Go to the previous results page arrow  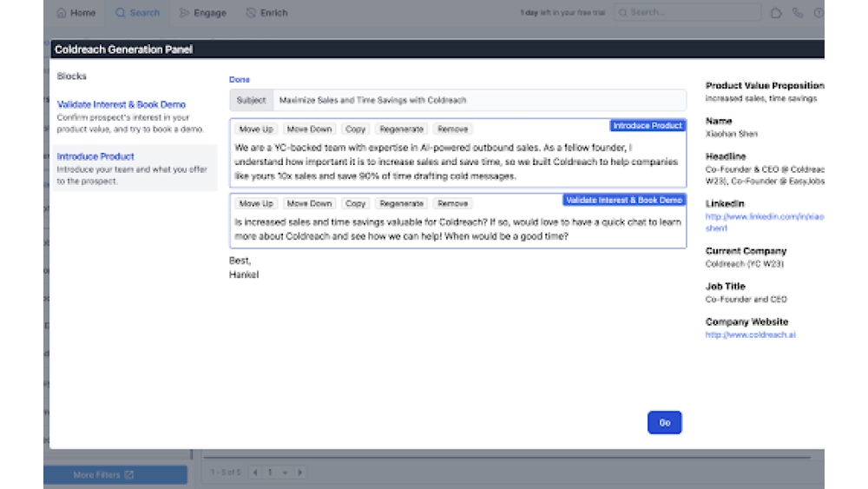pos(255,472)
